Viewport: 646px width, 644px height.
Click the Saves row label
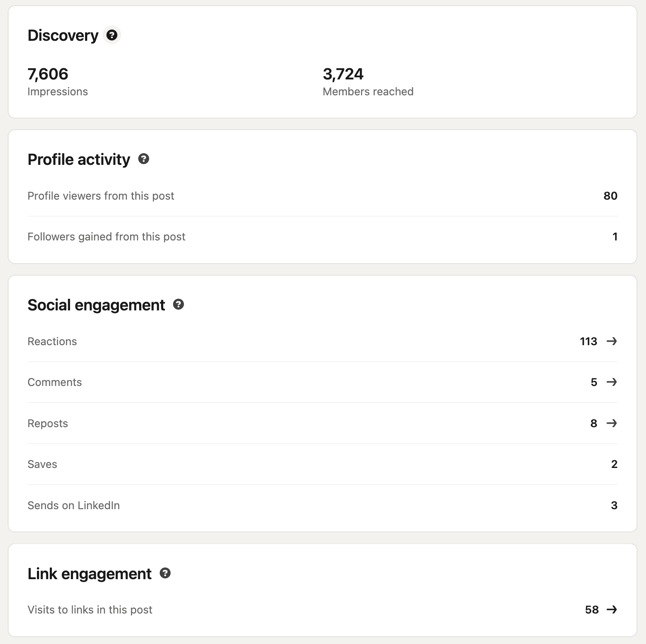(x=42, y=464)
